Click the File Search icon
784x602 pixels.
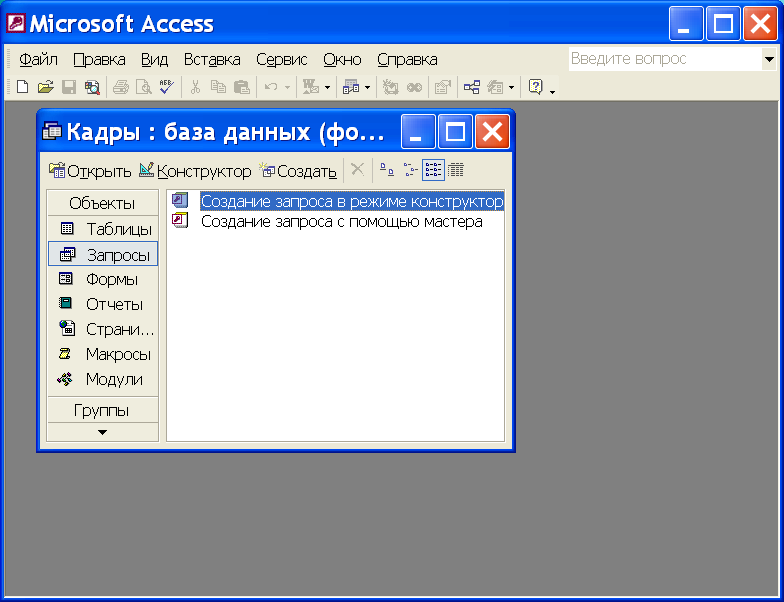[92, 88]
